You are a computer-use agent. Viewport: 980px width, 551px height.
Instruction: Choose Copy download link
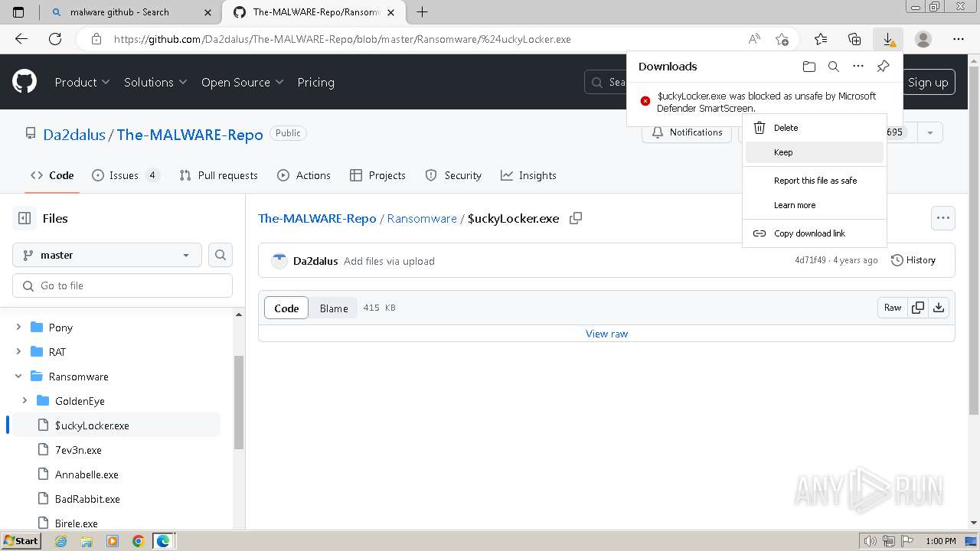pyautogui.click(x=815, y=233)
